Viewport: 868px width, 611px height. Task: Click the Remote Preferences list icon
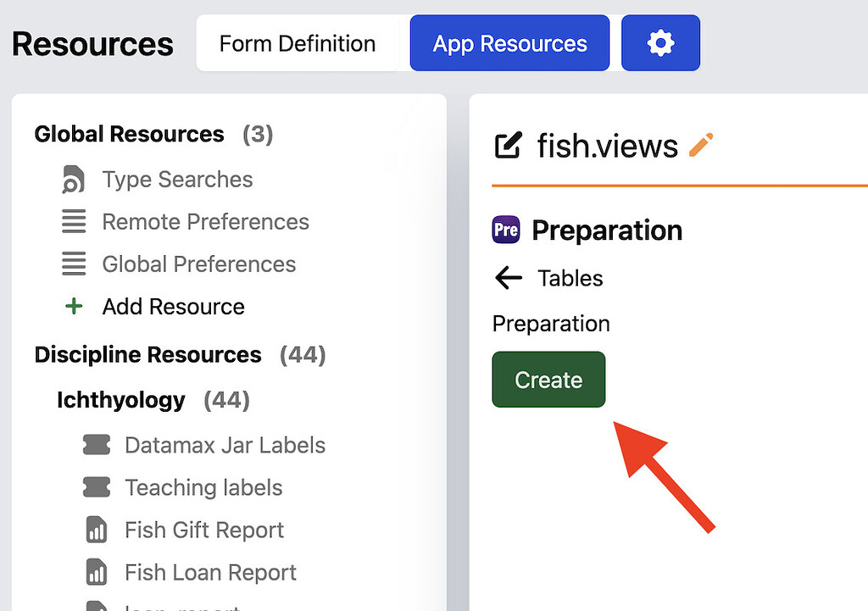74,222
